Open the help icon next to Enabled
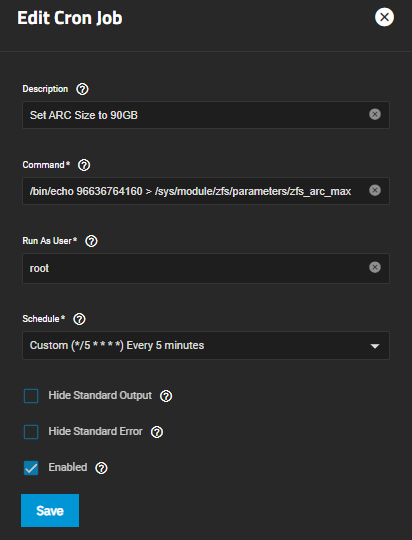This screenshot has height=540, width=412. click(101, 468)
